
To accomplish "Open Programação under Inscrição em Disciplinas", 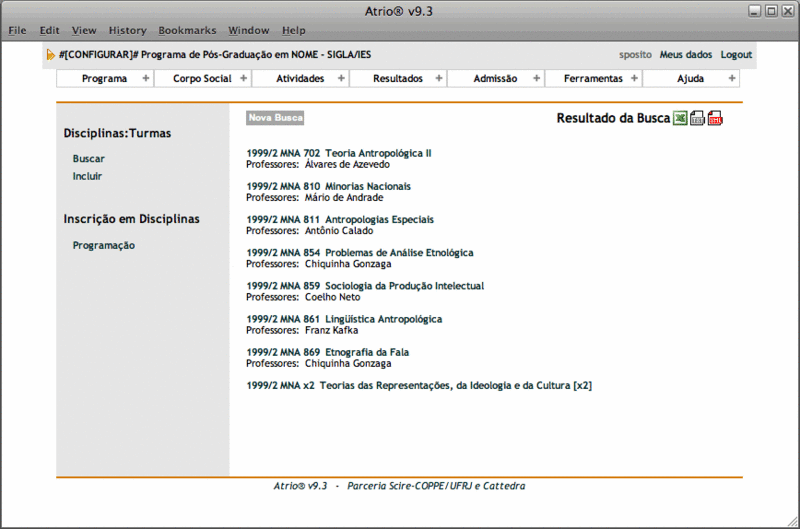I will click(x=104, y=246).
